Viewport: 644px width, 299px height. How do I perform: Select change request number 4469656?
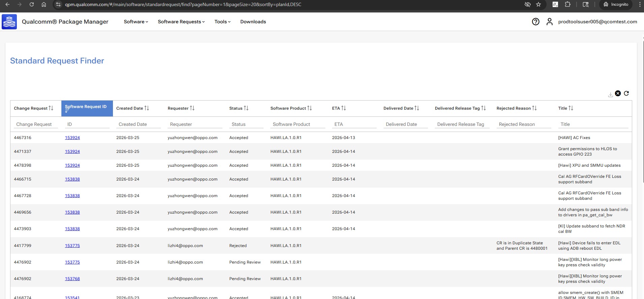(x=23, y=212)
